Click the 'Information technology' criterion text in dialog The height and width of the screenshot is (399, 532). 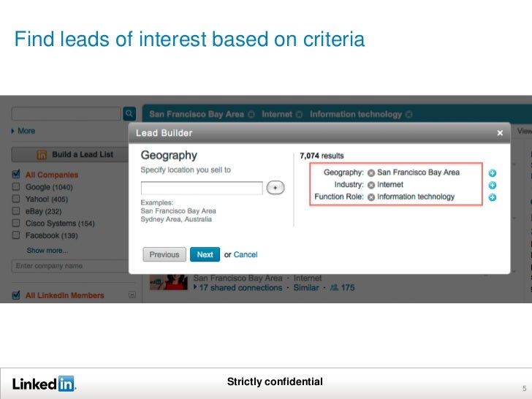[x=416, y=197]
